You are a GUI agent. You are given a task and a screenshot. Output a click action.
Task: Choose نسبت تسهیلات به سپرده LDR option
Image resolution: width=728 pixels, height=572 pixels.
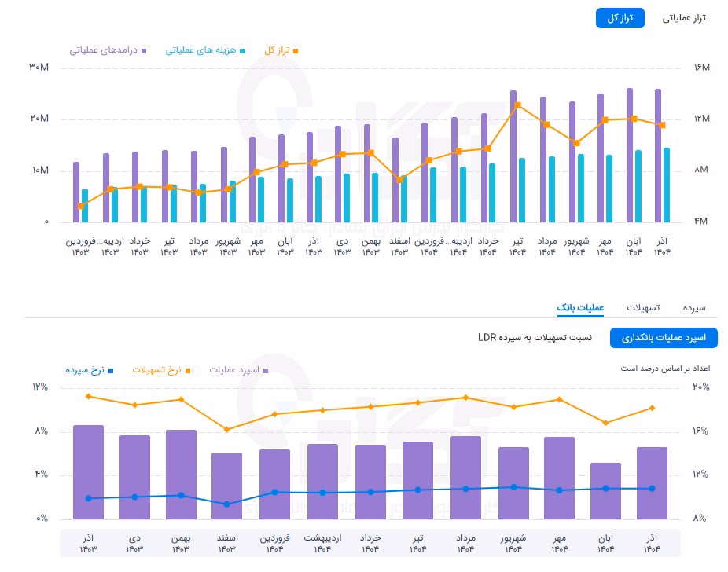535,337
